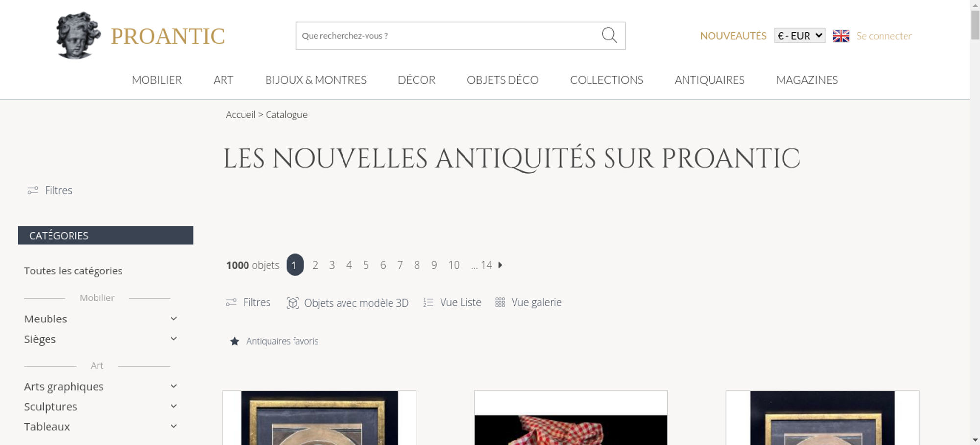Expand the Sculptures category
The image size is (980, 445).
pos(173,406)
